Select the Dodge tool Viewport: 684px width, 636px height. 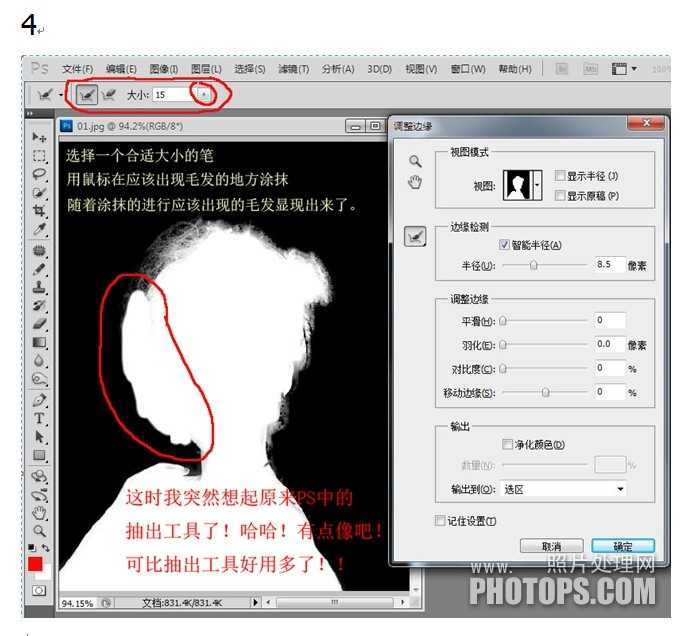(x=39, y=379)
